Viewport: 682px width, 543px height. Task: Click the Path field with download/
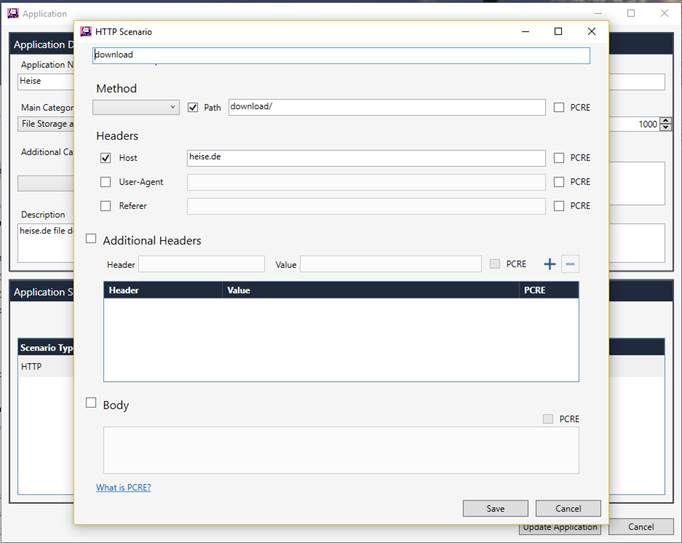pos(387,107)
